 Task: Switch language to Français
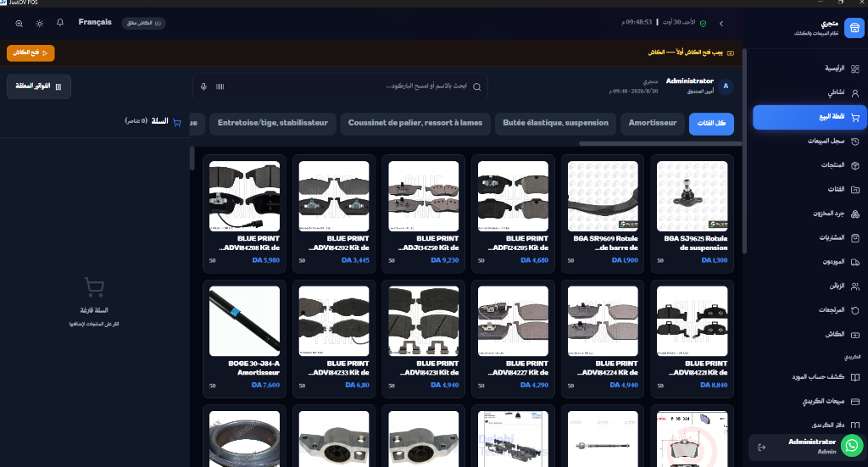95,22
